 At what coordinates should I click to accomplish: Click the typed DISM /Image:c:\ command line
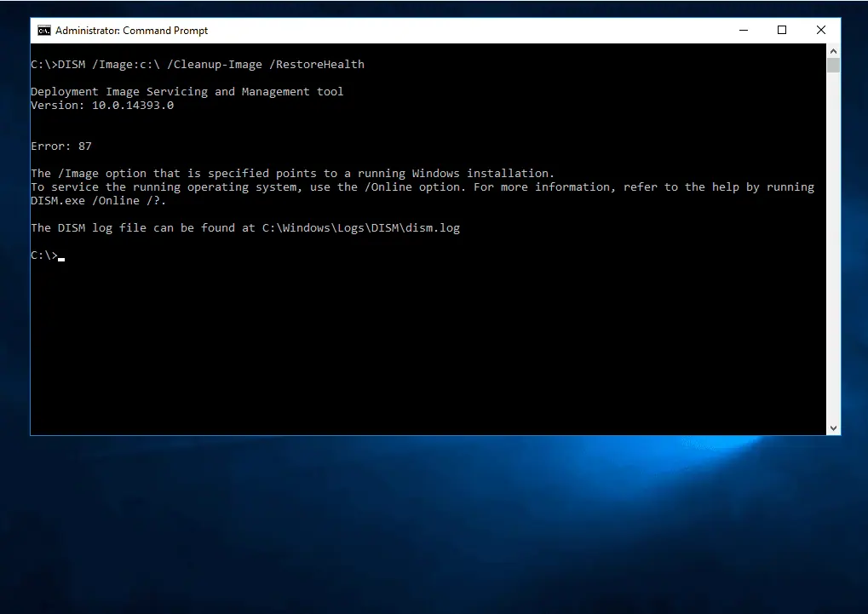click(198, 64)
